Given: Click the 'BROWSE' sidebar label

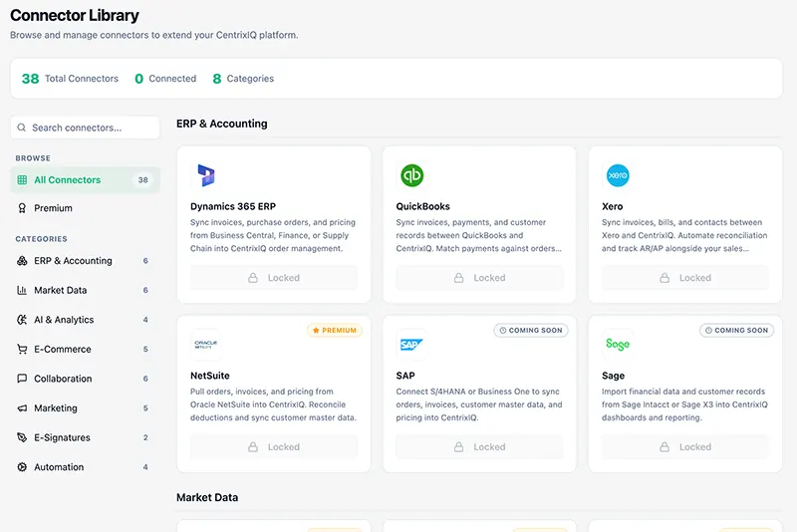Looking at the screenshot, I should 33,158.
